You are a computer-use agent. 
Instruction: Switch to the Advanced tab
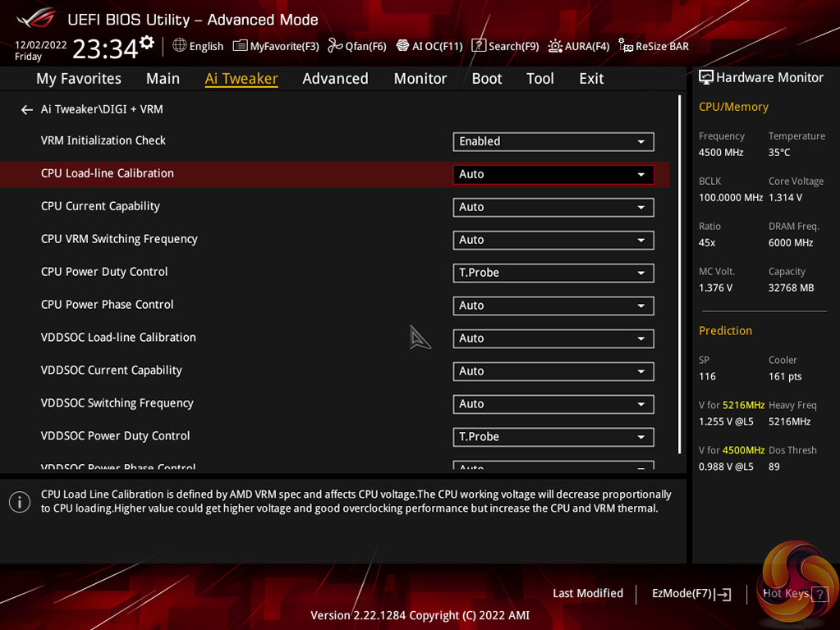coord(335,78)
